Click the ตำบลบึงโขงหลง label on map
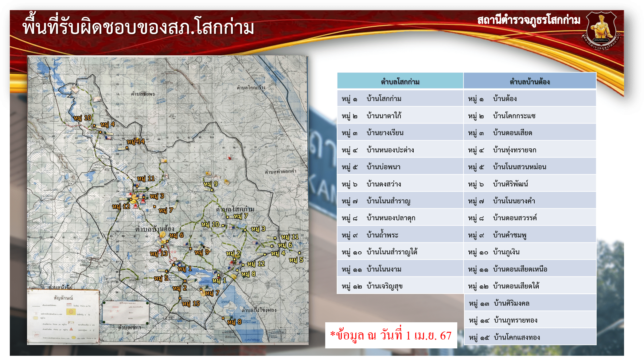644x357 pixels. [x=259, y=310]
